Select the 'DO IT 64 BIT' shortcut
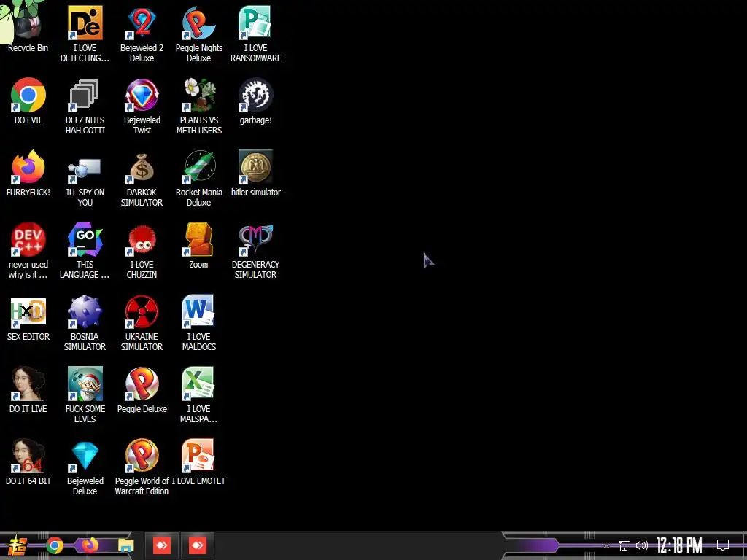 (28, 456)
